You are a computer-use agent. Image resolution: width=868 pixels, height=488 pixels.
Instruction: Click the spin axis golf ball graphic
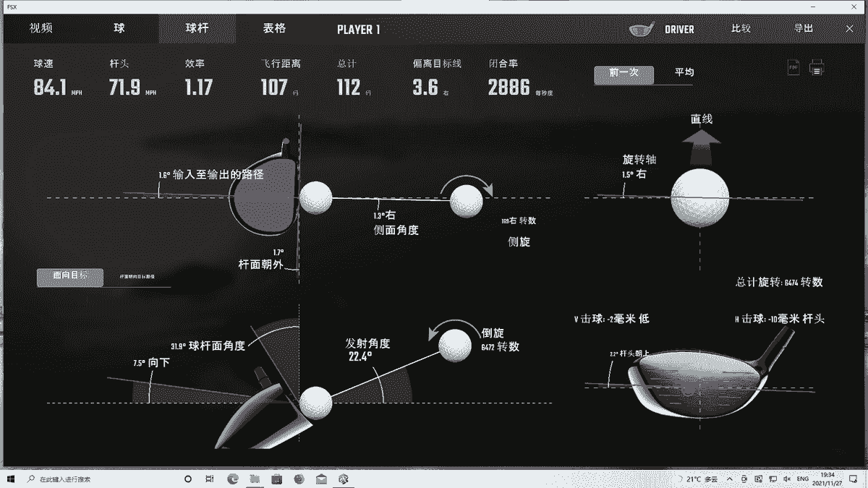(699, 199)
